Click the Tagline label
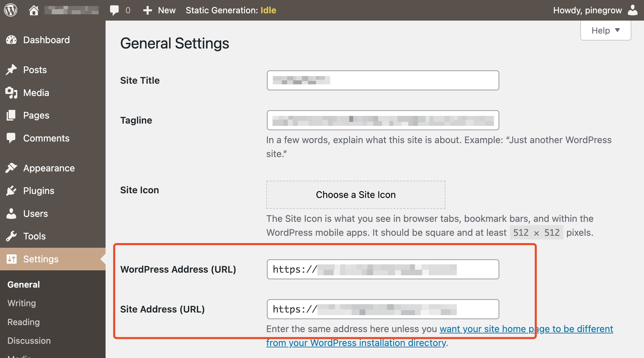This screenshot has width=644, height=358. [136, 120]
